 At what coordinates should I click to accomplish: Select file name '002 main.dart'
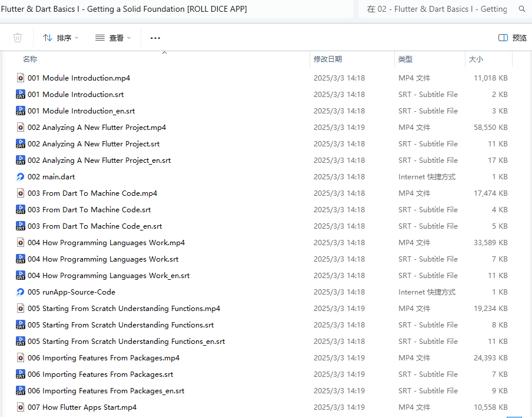51,176
